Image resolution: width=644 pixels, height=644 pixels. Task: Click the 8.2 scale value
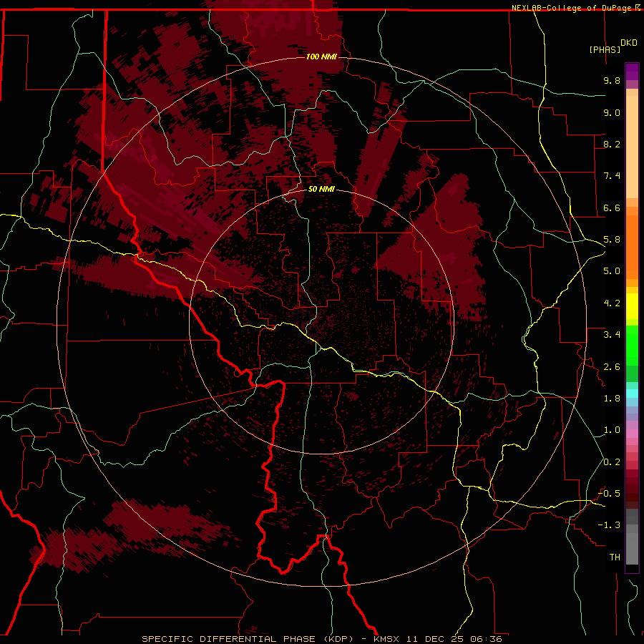(x=612, y=144)
